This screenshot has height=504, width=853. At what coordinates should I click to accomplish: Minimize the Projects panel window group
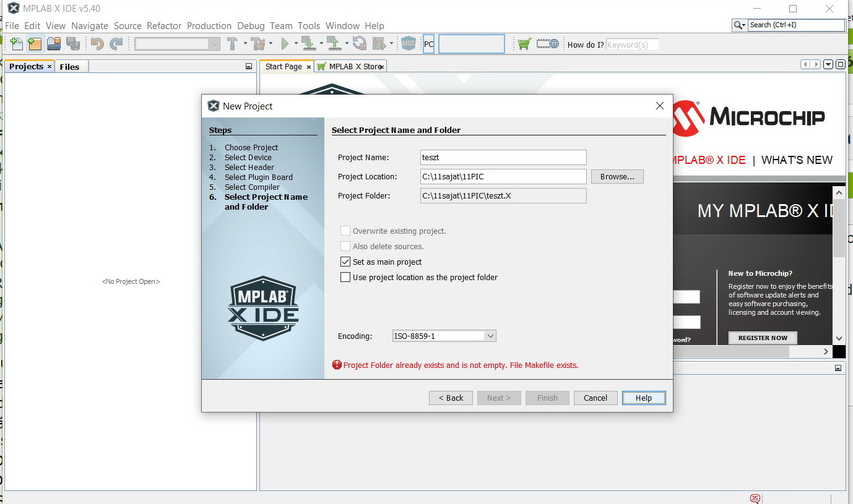[x=249, y=66]
